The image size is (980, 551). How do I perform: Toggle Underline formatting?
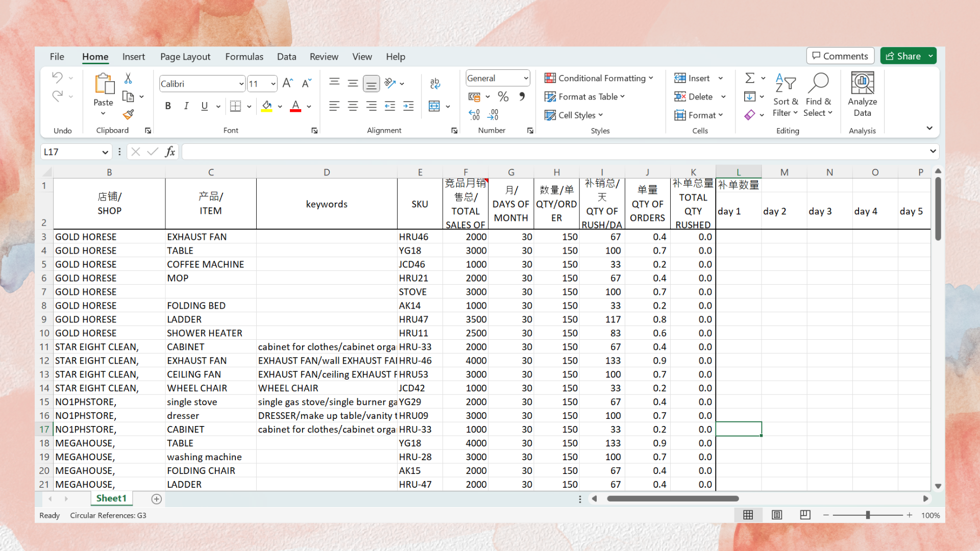[205, 106]
